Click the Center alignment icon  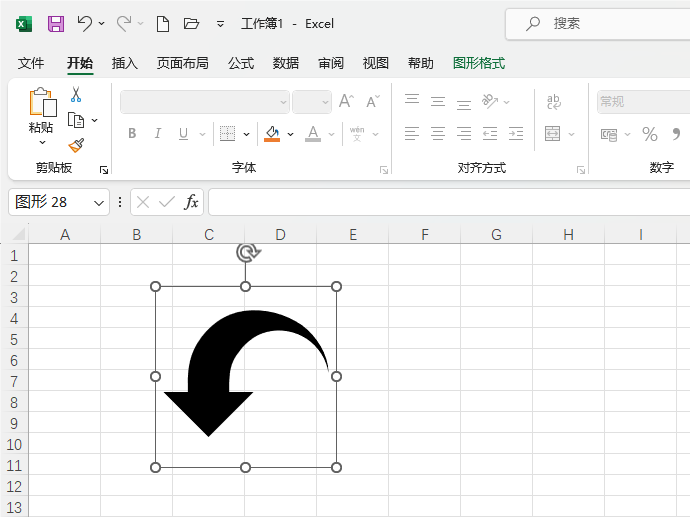tap(438, 133)
